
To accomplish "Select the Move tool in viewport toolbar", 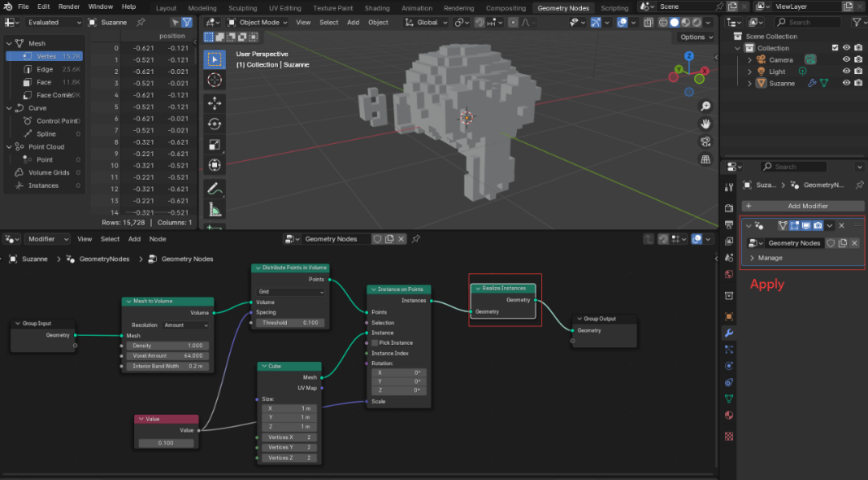I will (215, 103).
